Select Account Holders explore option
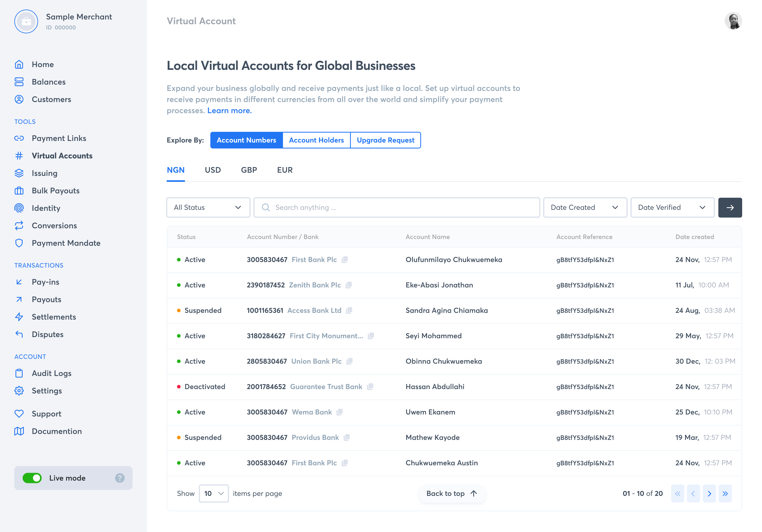This screenshot has width=762, height=532. coord(316,140)
